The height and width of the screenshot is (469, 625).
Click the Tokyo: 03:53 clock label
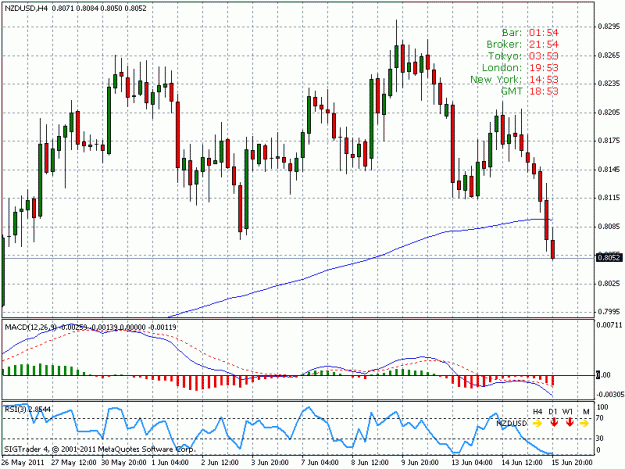(x=523, y=56)
